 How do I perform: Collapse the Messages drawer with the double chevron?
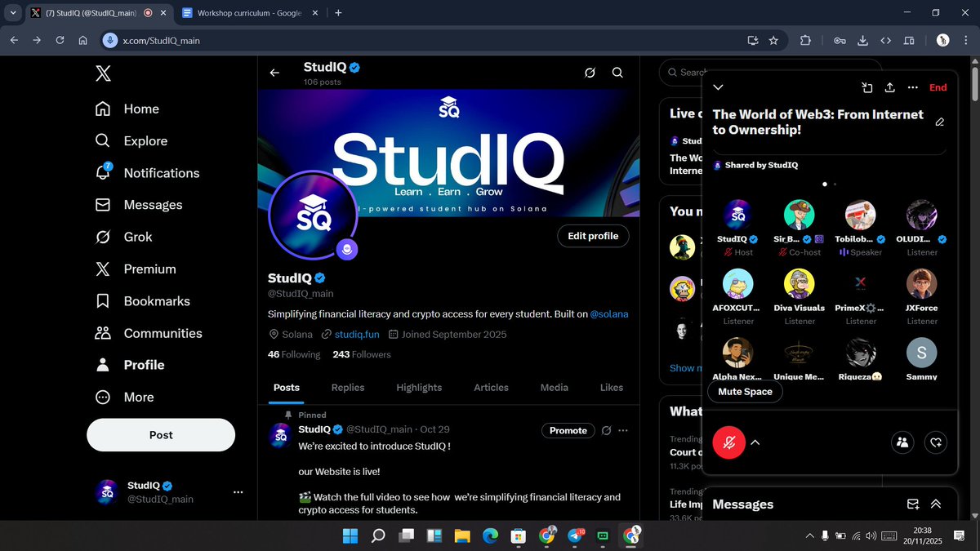point(936,504)
